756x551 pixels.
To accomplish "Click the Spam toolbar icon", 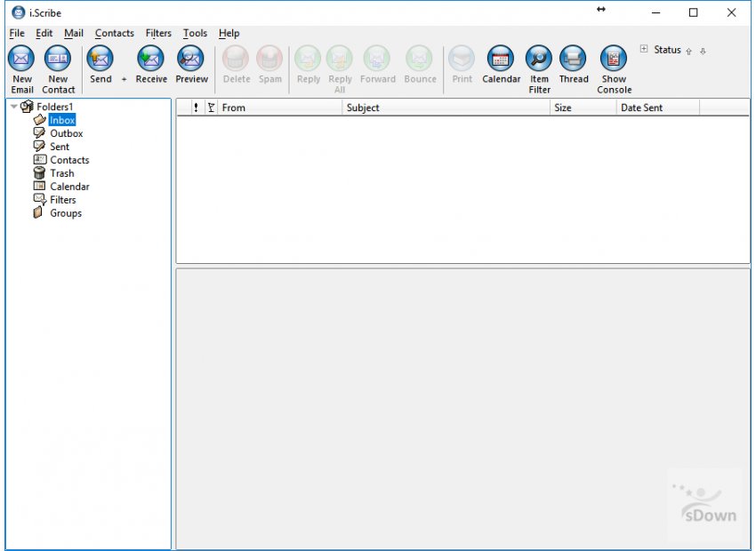I will 269,59.
